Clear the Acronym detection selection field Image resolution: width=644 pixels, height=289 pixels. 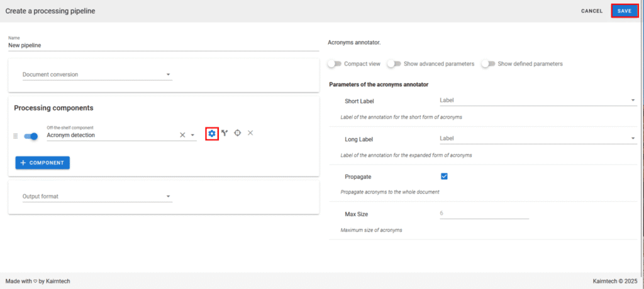click(x=183, y=135)
